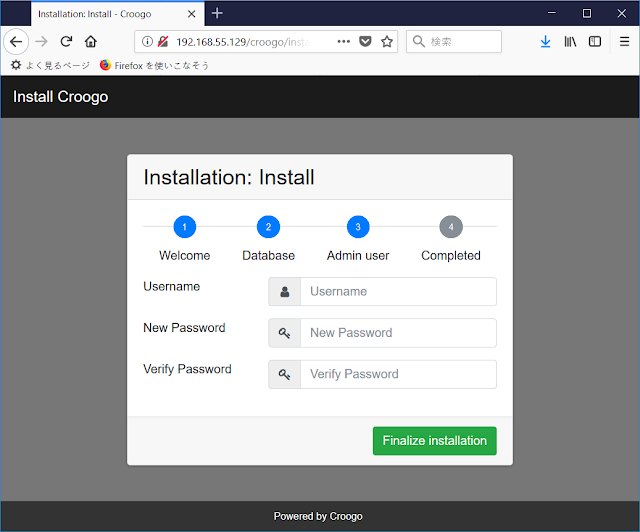Bookmark this page with the star
Viewport: 640px width, 532px height.
(387, 41)
